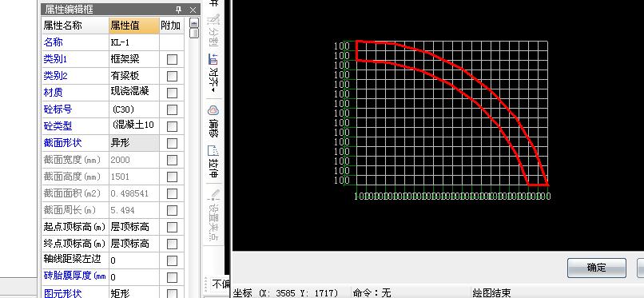This screenshot has height=298, width=644.
Task: Open the 对齐 (align) tool
Action: (x=213, y=73)
